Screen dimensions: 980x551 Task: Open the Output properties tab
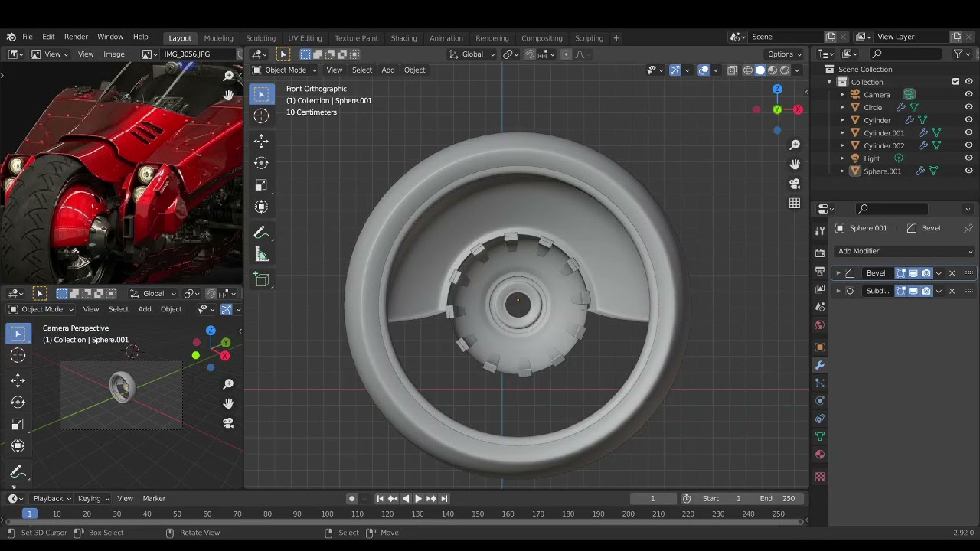(820, 271)
